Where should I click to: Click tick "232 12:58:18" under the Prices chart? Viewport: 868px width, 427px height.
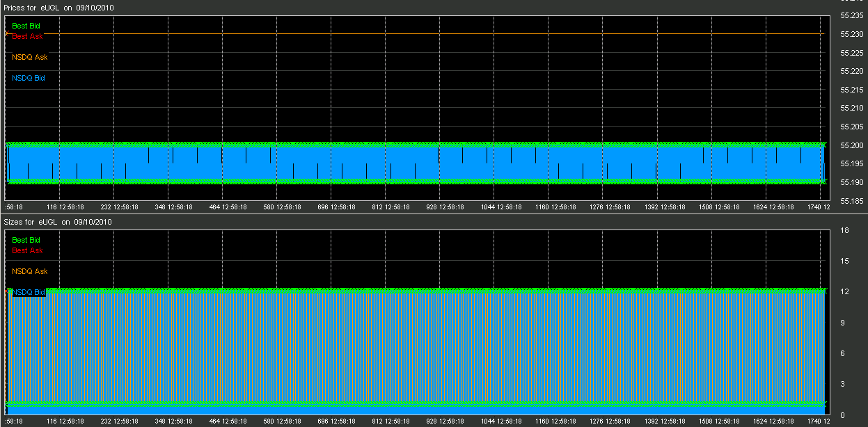[120, 207]
